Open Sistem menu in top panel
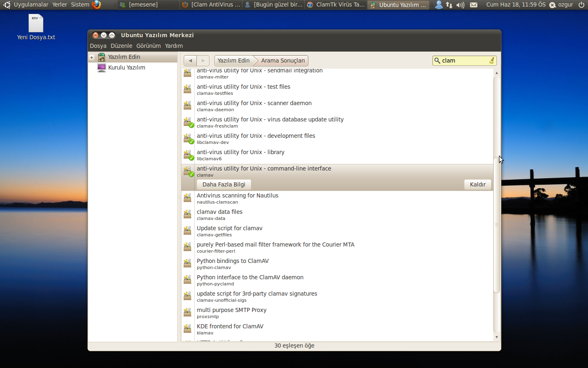 tap(80, 4)
